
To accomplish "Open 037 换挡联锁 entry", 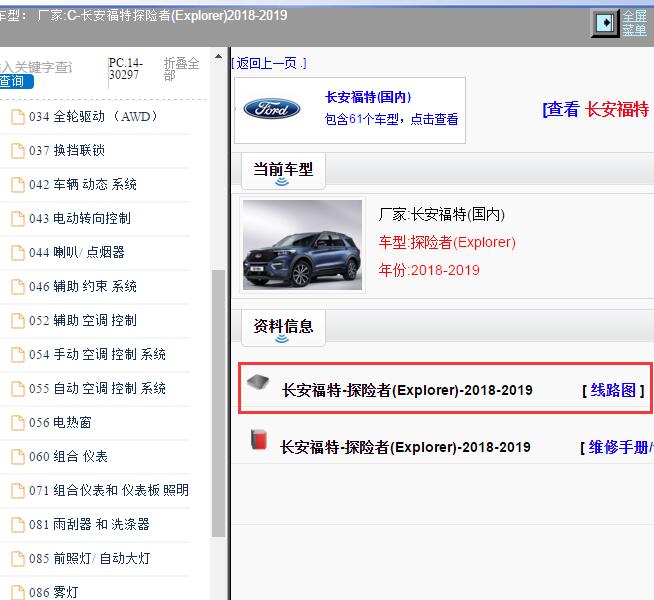I will point(67,150).
